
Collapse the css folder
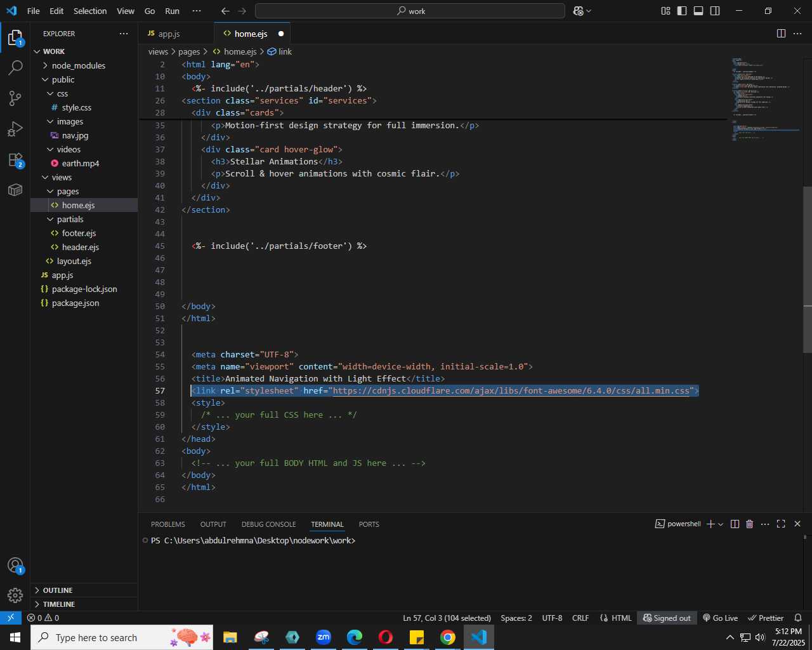click(84, 93)
